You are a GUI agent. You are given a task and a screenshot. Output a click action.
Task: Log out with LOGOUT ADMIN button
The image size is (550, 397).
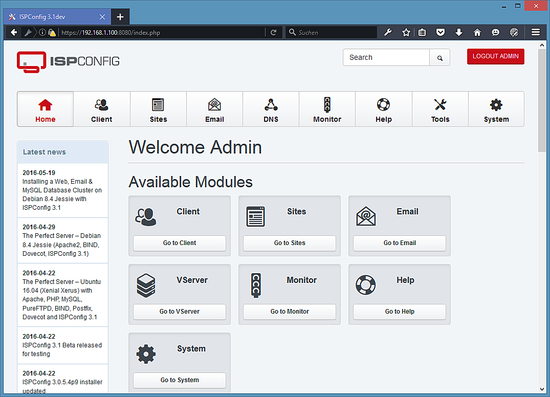coord(496,56)
